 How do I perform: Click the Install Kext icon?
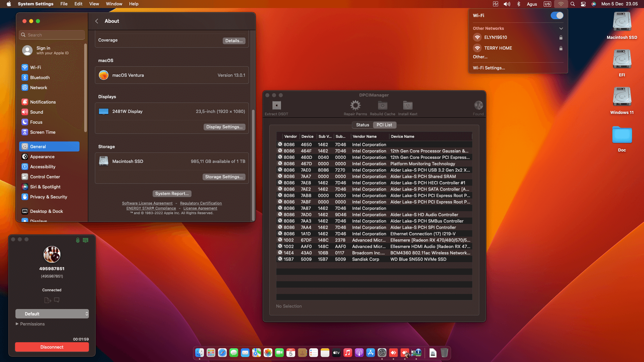coord(408,105)
